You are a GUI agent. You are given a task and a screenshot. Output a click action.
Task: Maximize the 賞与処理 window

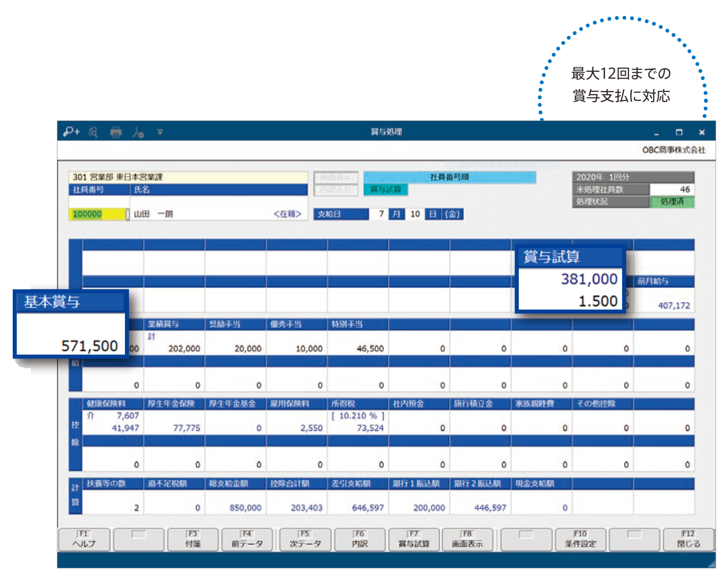point(679,132)
